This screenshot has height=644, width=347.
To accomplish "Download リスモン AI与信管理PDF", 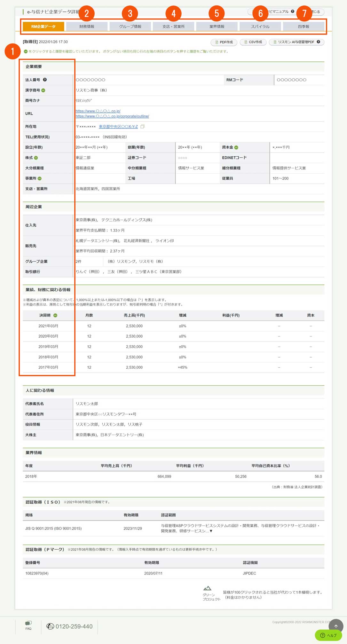I will click(x=296, y=42).
